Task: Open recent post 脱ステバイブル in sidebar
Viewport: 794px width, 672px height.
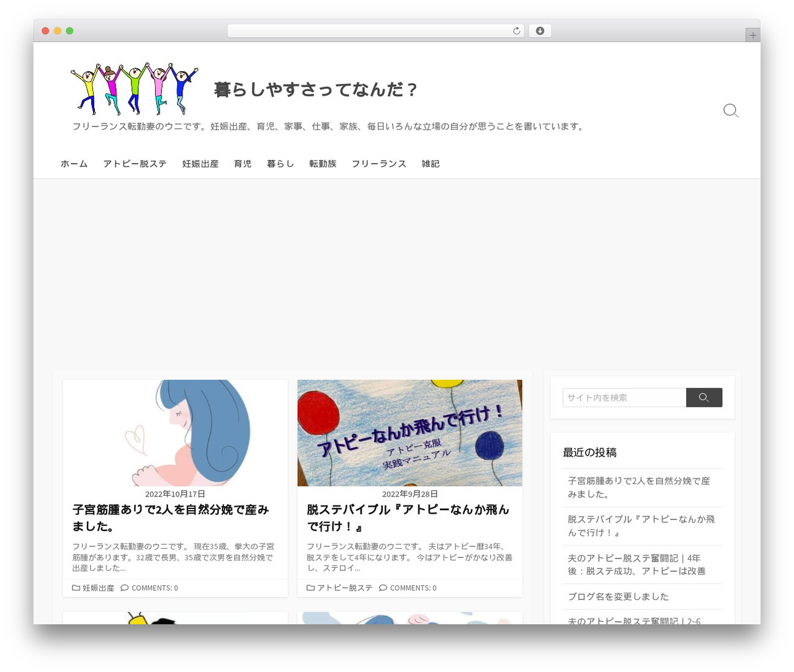Action: 641,526
